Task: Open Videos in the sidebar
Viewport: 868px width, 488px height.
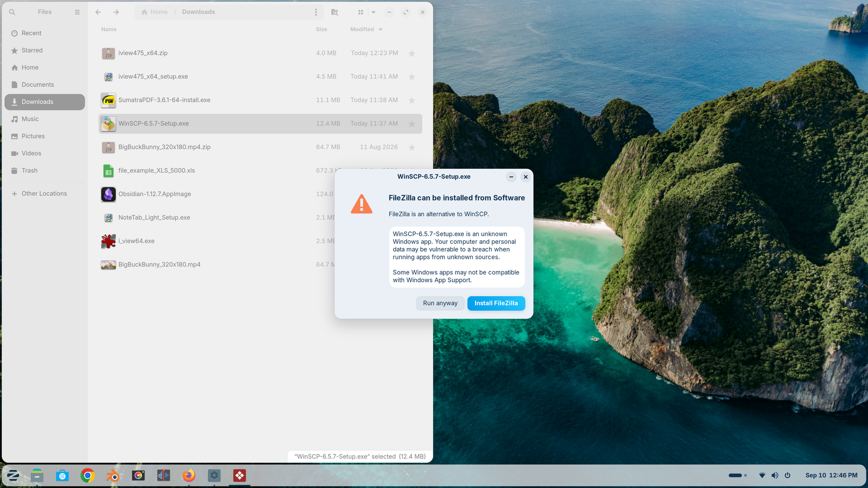Action: [x=45, y=154]
